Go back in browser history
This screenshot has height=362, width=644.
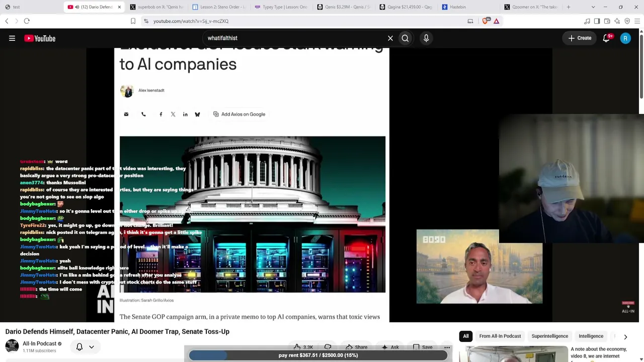pyautogui.click(x=7, y=21)
